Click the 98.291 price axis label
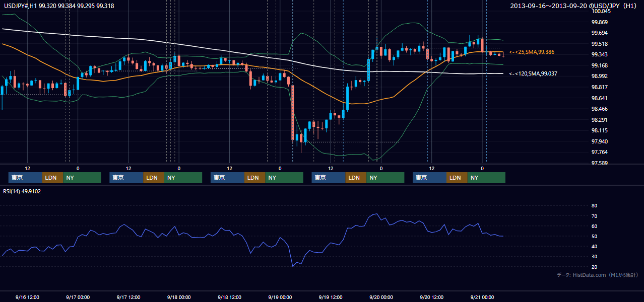Image resolution: width=644 pixels, height=302 pixels. [600, 120]
